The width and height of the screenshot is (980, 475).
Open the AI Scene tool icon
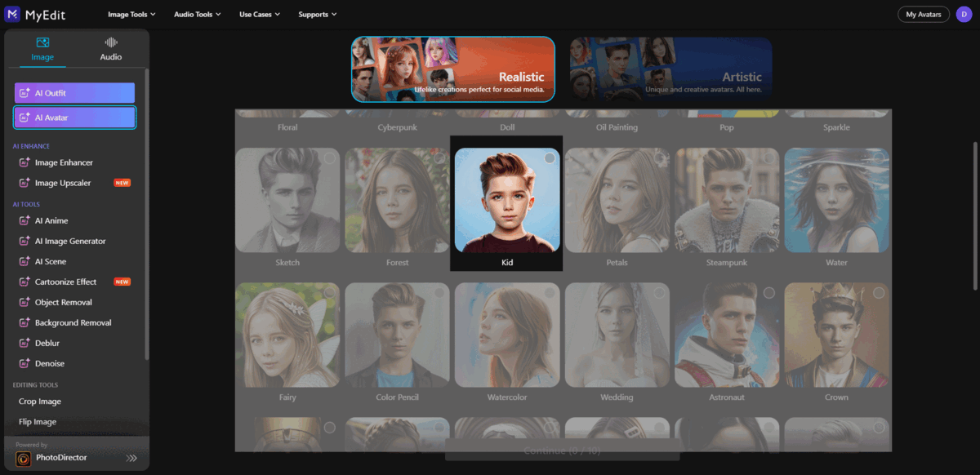click(24, 262)
